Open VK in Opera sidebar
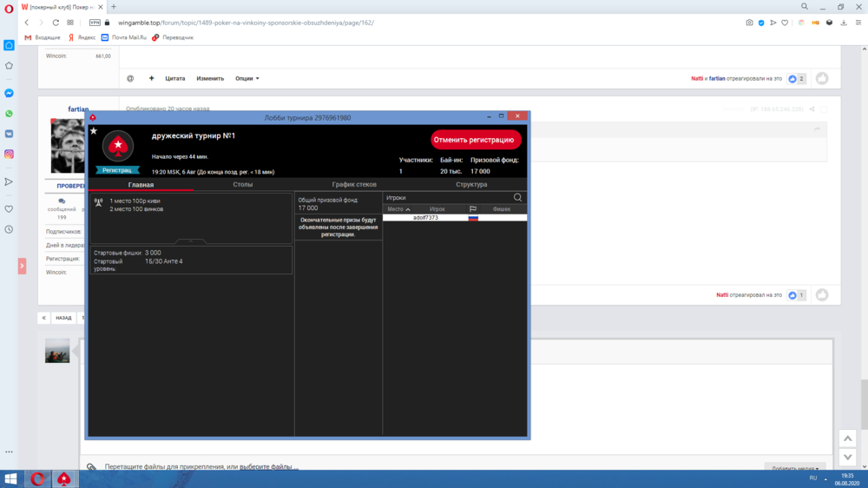The width and height of the screenshot is (868, 488). pos(9,134)
